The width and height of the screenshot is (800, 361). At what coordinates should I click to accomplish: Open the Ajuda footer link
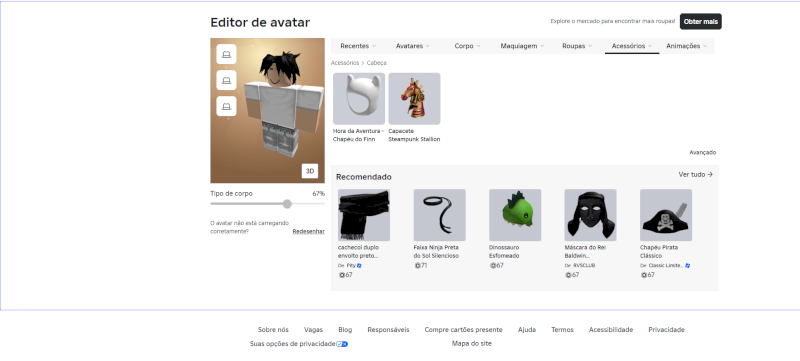(x=527, y=330)
